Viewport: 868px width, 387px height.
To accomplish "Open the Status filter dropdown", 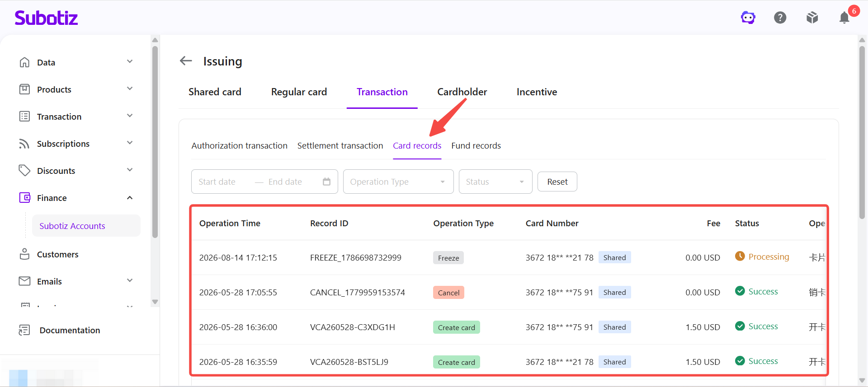I will click(x=495, y=182).
